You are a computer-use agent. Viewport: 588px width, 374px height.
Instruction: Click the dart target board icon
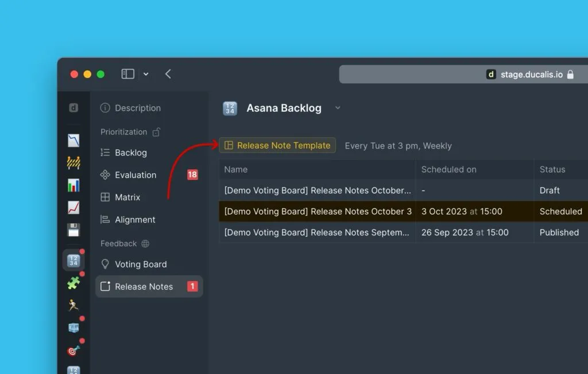73,350
